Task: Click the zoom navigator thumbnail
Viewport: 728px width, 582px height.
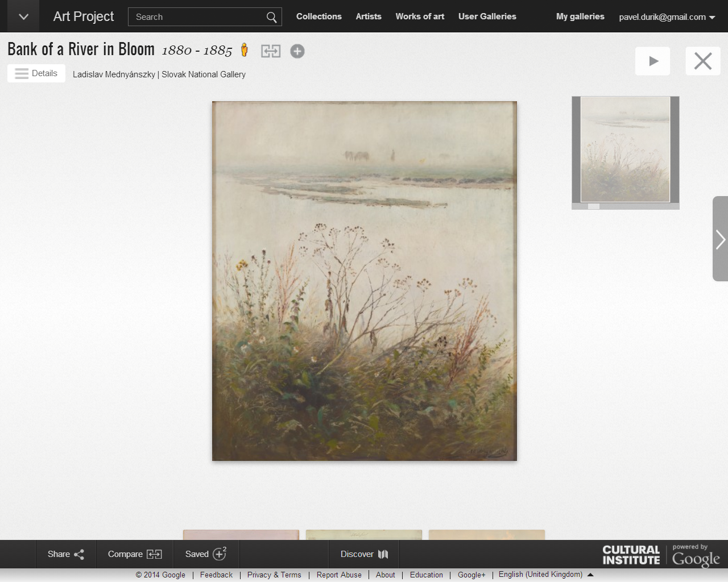Action: 626,149
